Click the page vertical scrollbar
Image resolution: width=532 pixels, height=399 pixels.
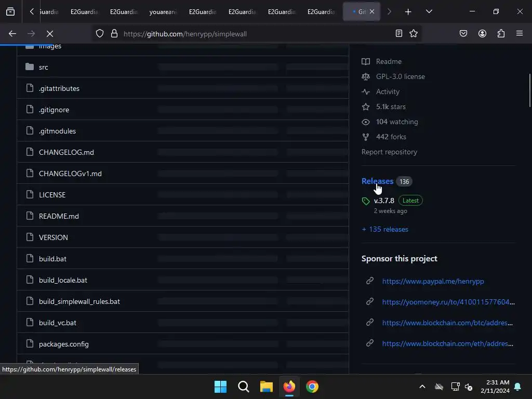pyautogui.click(x=529, y=90)
